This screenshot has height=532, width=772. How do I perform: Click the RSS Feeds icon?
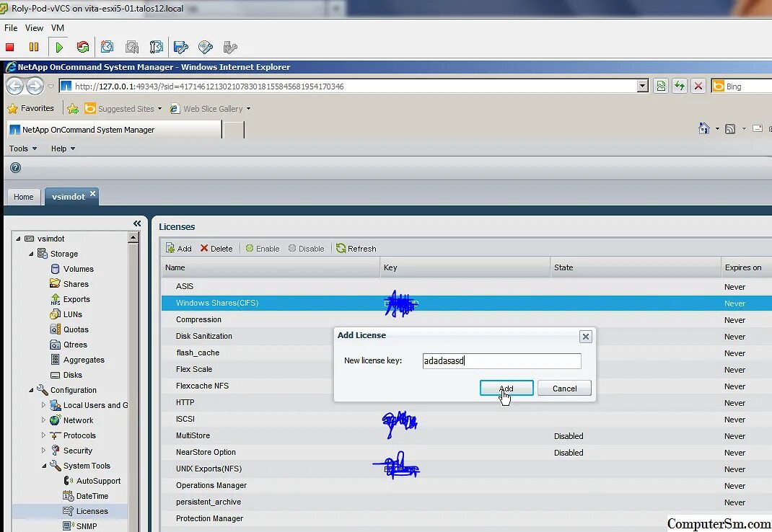tap(730, 129)
